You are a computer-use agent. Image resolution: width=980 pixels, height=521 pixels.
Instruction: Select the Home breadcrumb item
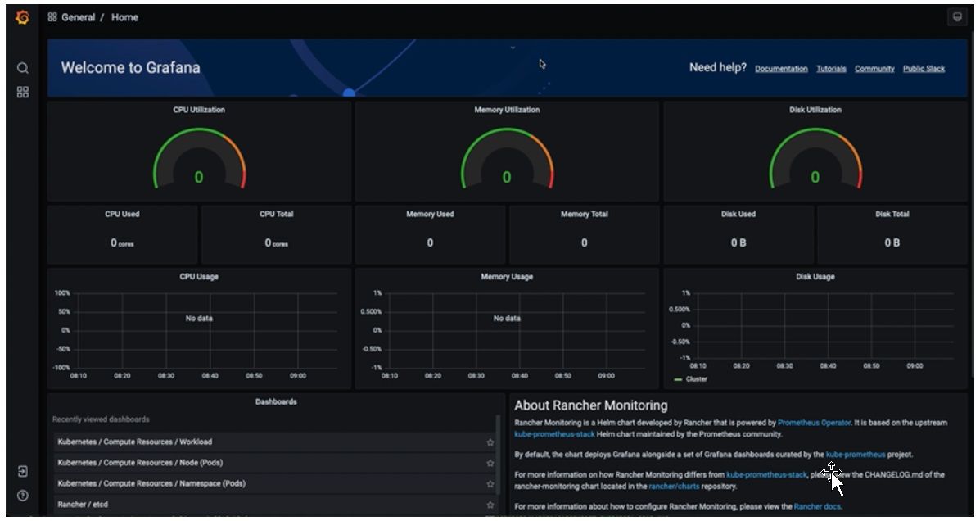click(124, 17)
